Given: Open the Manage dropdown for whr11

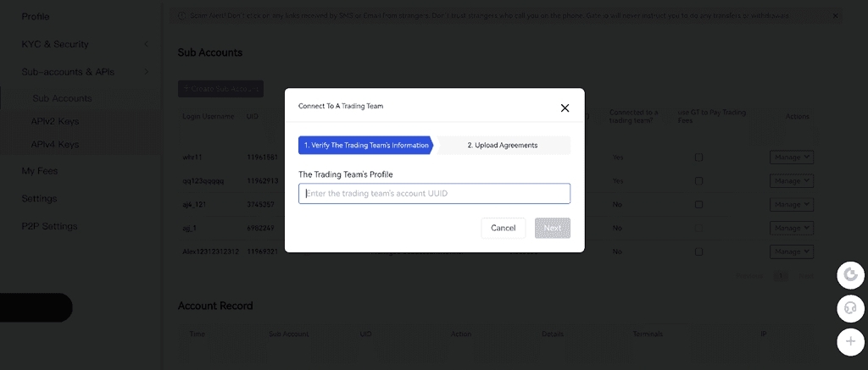Looking at the screenshot, I should coord(792,157).
